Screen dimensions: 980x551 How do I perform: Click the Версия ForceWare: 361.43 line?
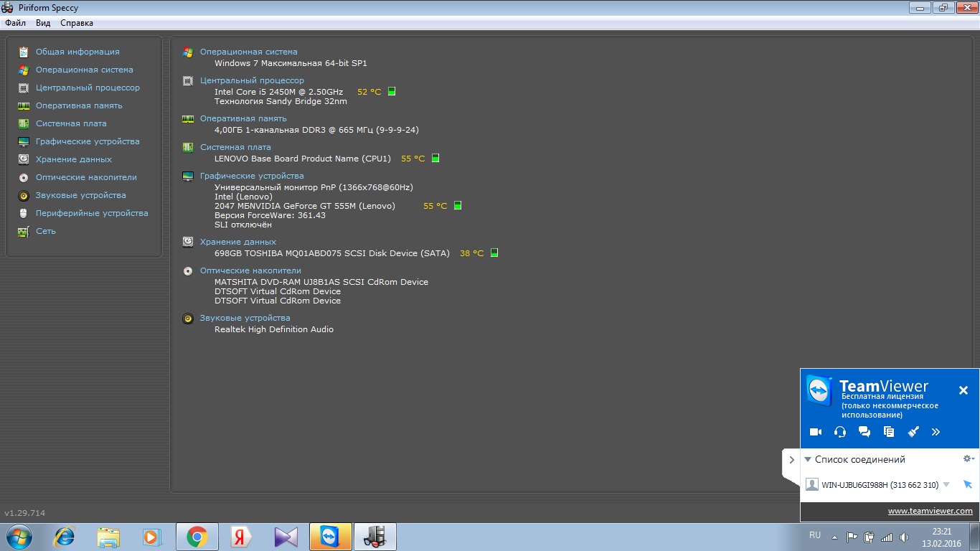point(270,215)
